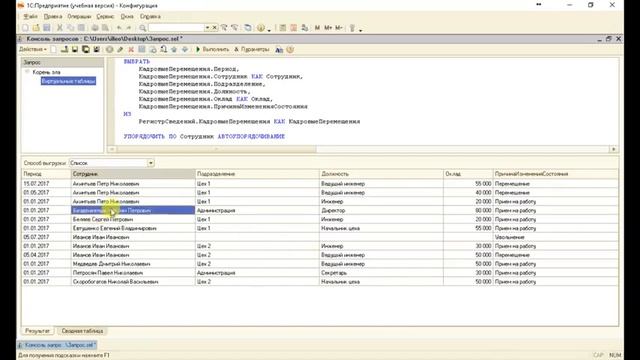Image resolution: width=640 pixels, height=360 pixels.
Task: Open the Сервис menu
Action: tap(105, 17)
